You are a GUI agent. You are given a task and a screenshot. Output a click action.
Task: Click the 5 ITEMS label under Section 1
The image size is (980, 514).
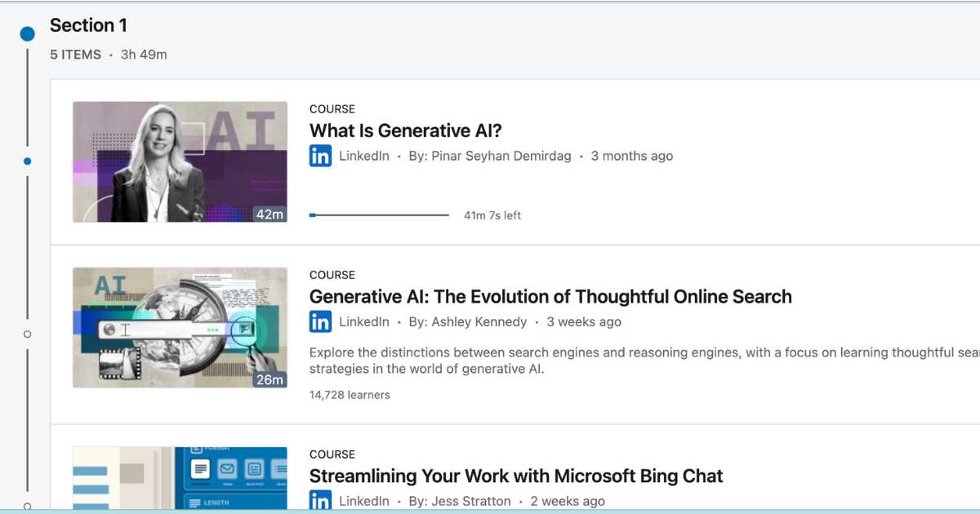pos(74,55)
